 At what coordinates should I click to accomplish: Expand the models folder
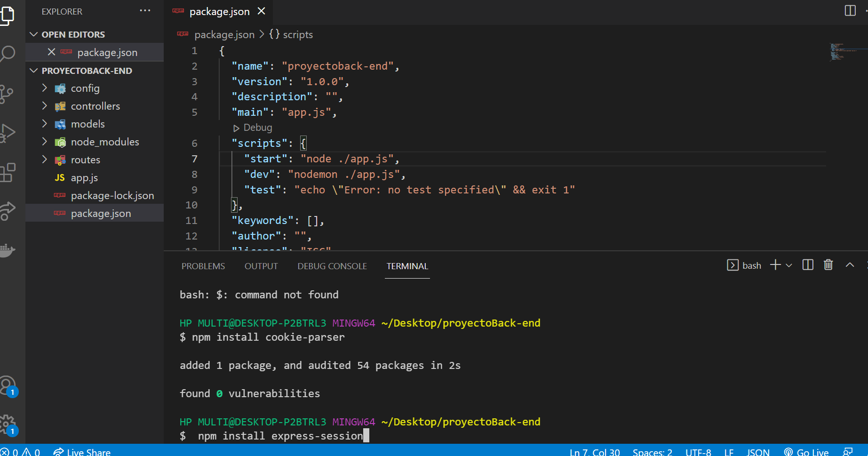[x=44, y=124]
